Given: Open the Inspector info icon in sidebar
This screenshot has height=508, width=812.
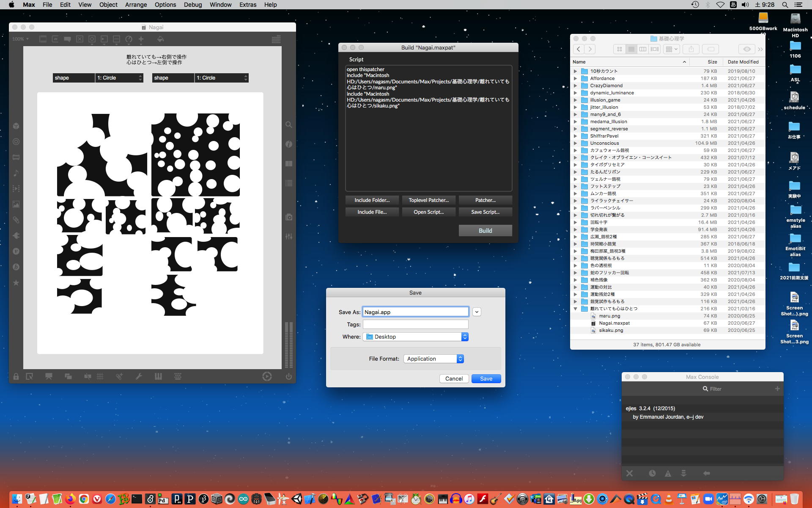Looking at the screenshot, I should [x=289, y=144].
